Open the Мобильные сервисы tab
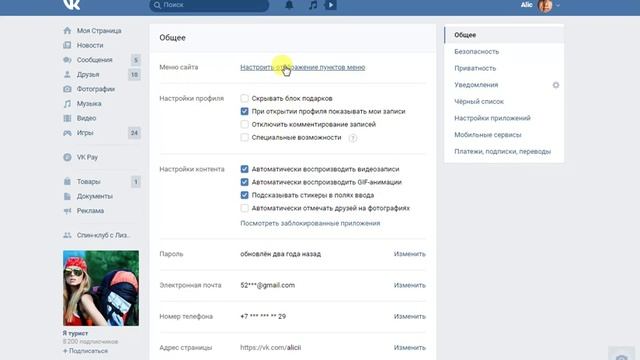 pyautogui.click(x=504, y=135)
